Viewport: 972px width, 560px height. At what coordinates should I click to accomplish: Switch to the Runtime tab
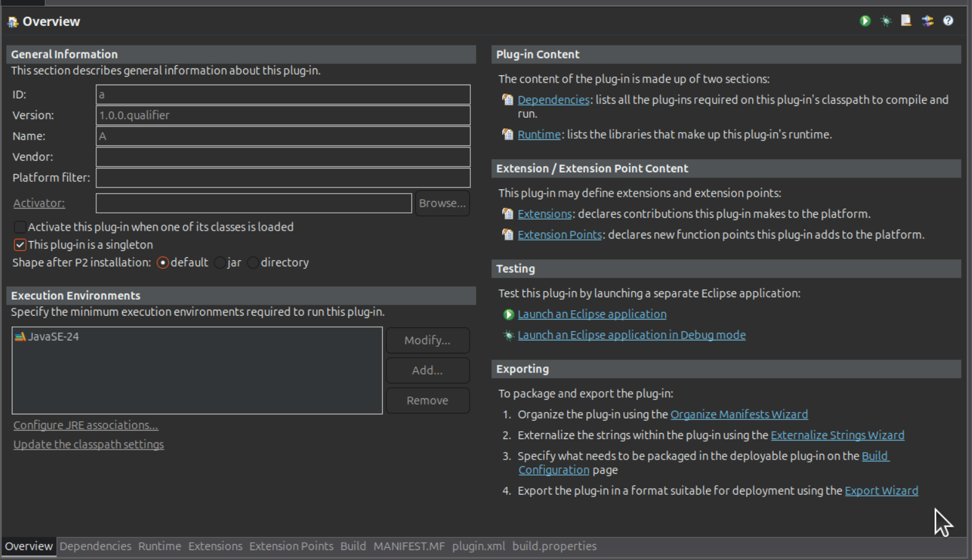click(x=160, y=546)
